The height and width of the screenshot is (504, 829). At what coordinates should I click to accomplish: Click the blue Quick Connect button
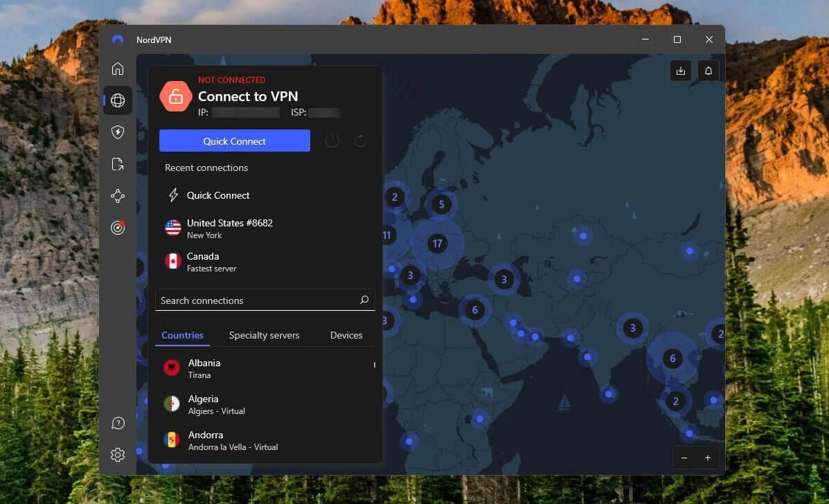click(235, 141)
